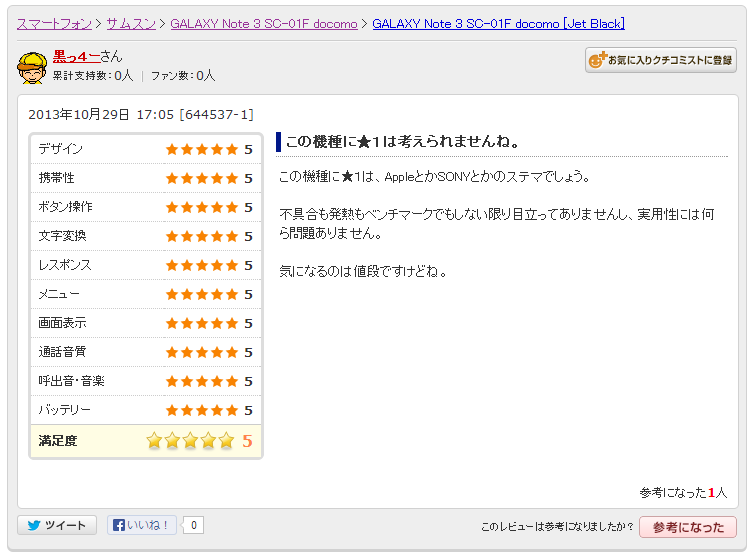Click the ファン数:0人 text
This screenshot has height=557, width=754.
coord(183,76)
